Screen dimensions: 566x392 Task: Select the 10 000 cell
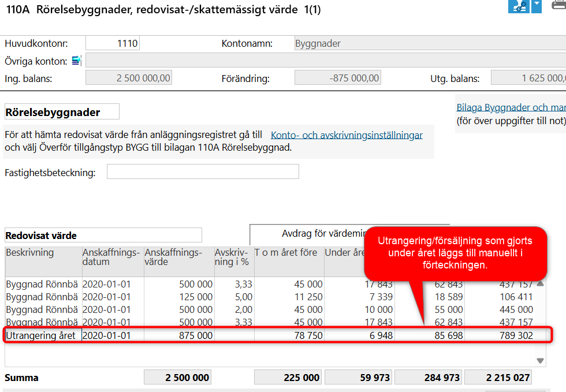pos(359,309)
